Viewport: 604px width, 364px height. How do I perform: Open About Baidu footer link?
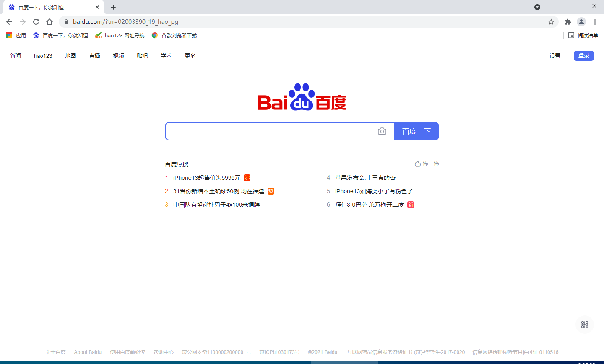pyautogui.click(x=88, y=352)
